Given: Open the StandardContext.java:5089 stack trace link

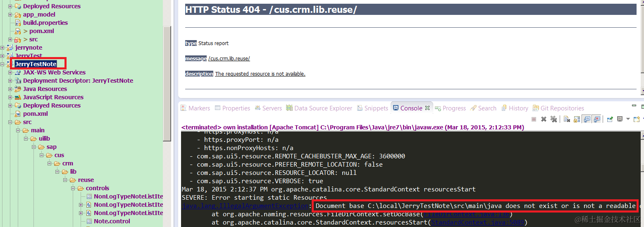Looking at the screenshot, I should (479, 222).
